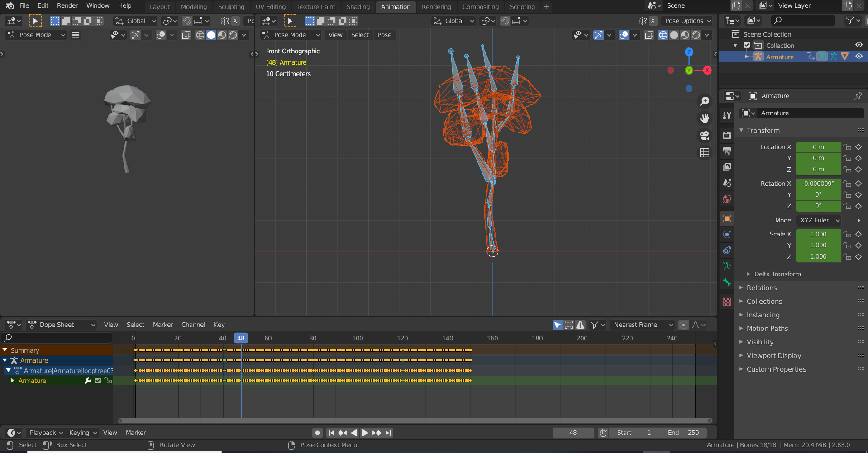868x453 pixels.
Task: Hide Armature in viewport via eye icon
Action: (x=858, y=57)
